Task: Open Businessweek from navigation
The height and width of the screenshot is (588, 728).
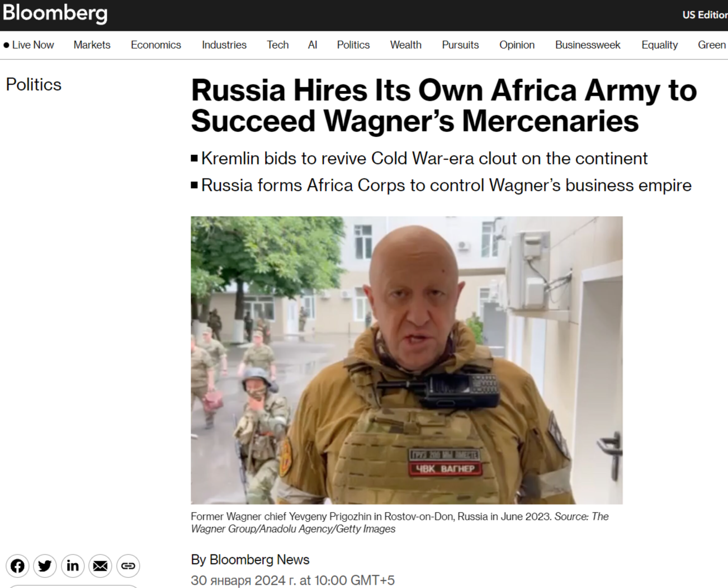Action: (x=588, y=45)
